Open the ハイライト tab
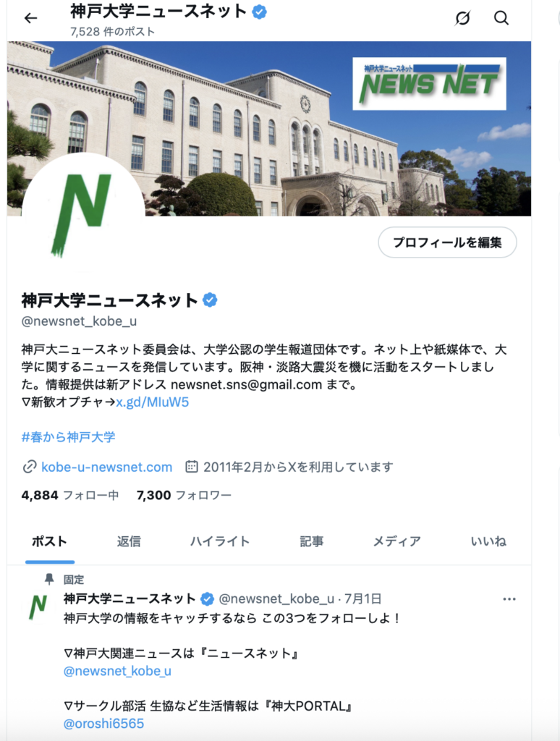 tap(220, 541)
